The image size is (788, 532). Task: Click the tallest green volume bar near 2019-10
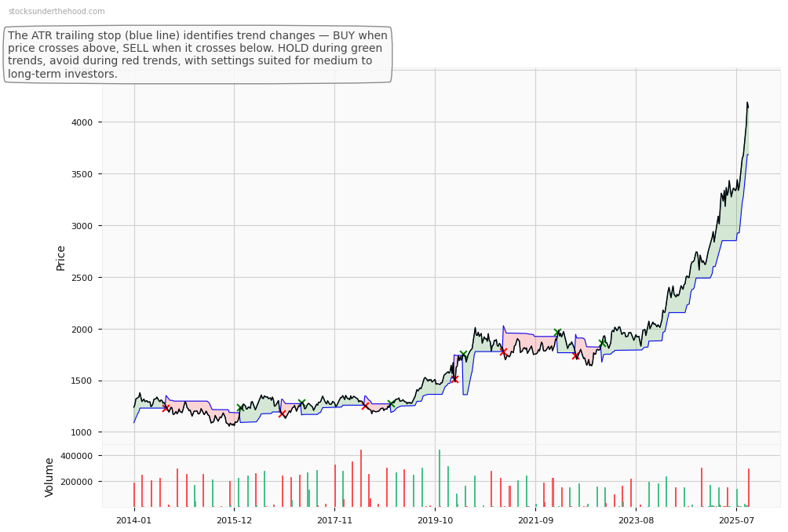point(440,478)
